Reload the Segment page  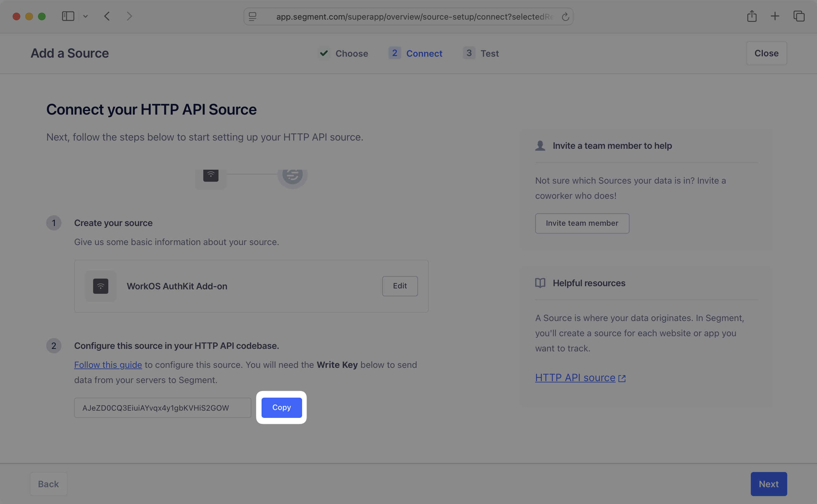[x=565, y=16]
